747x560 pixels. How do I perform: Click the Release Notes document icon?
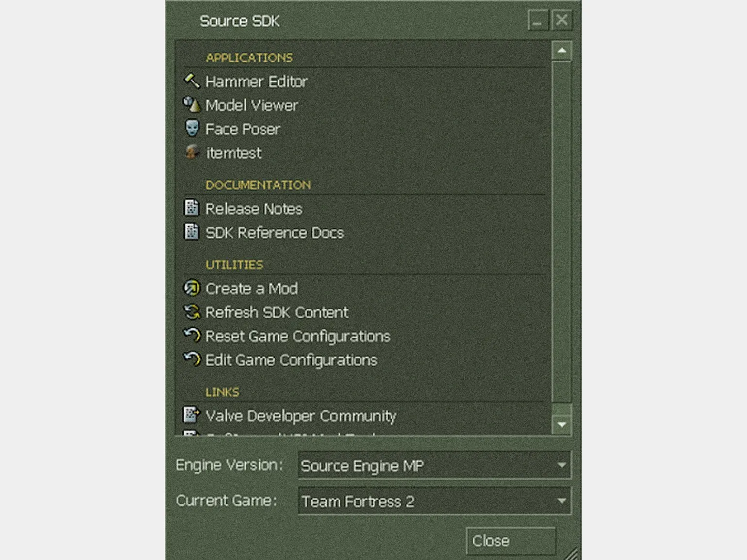tap(192, 208)
